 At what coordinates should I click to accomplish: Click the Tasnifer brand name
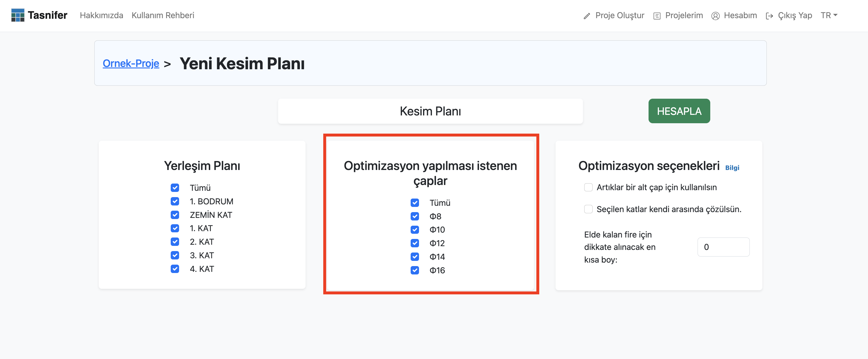tap(48, 15)
